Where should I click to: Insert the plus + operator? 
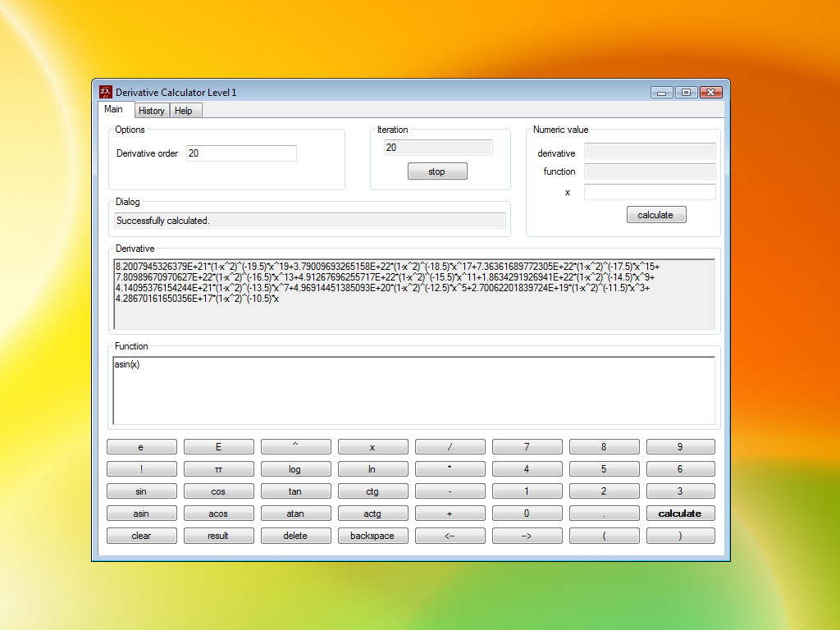450,514
